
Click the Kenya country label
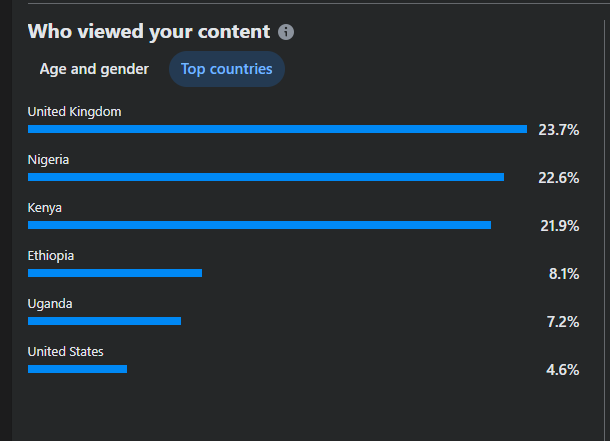tap(45, 208)
